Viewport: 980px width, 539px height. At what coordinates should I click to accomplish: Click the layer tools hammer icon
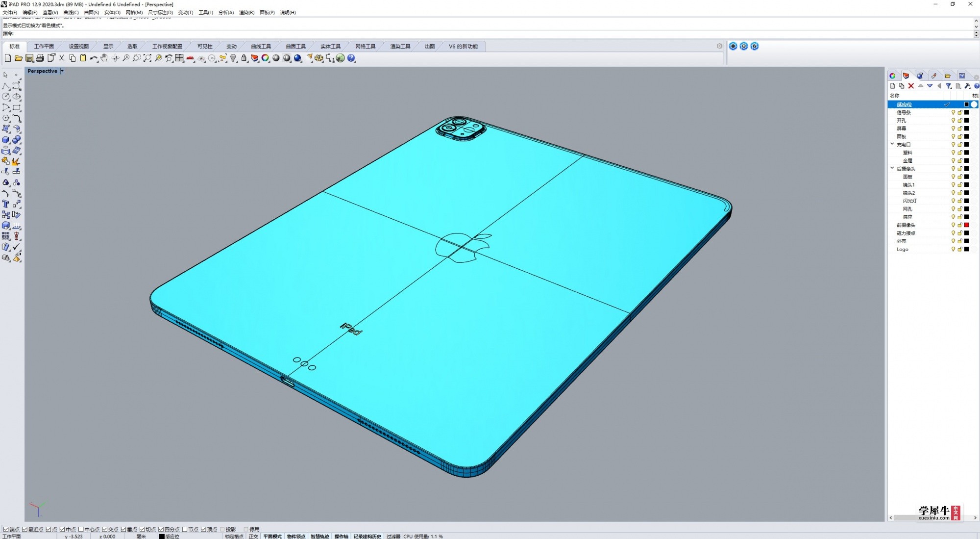click(x=967, y=86)
